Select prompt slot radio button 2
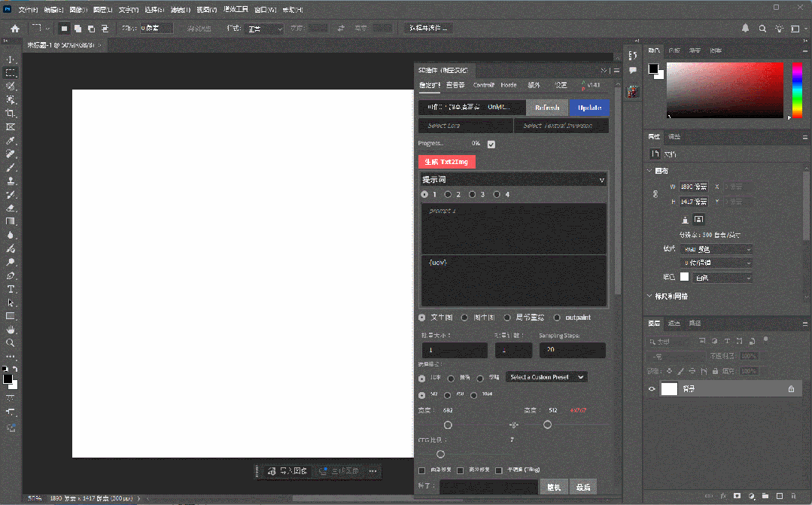The width and height of the screenshot is (812, 505). [x=448, y=194]
